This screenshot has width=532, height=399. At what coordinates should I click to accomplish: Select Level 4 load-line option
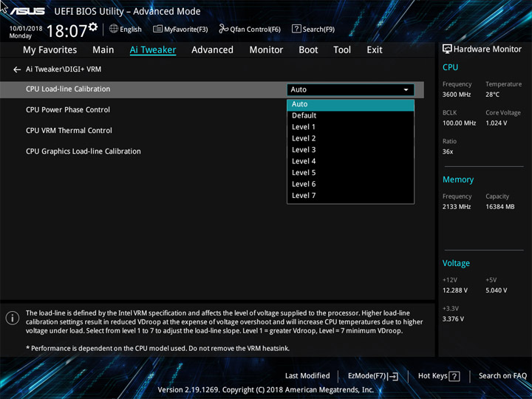350,162
